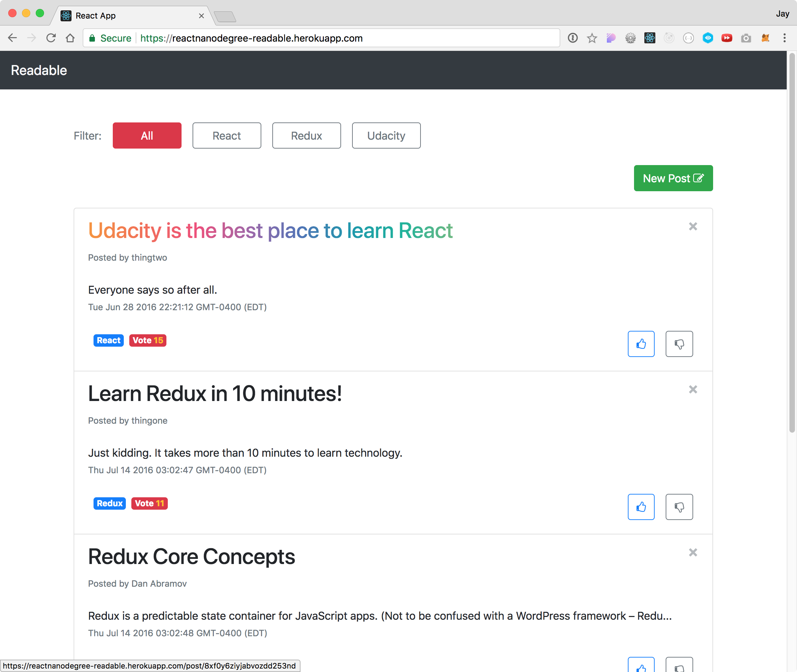
Task: Select the Redux filter
Action: click(307, 135)
